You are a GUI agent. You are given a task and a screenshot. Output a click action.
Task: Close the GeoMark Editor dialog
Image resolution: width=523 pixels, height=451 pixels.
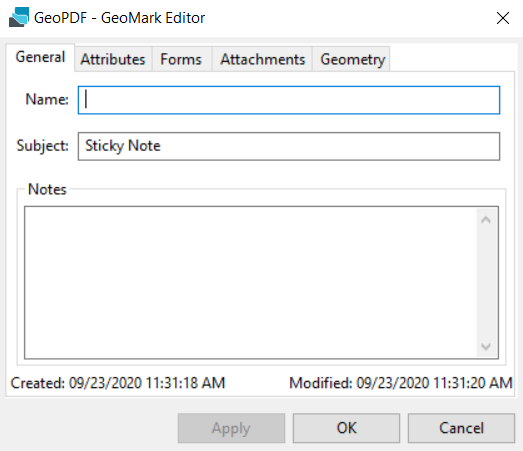[503, 18]
